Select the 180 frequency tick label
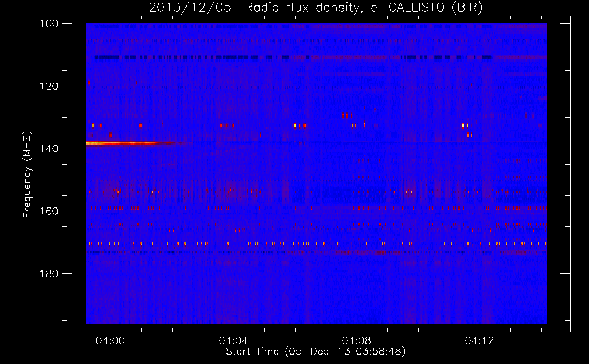 point(49,274)
